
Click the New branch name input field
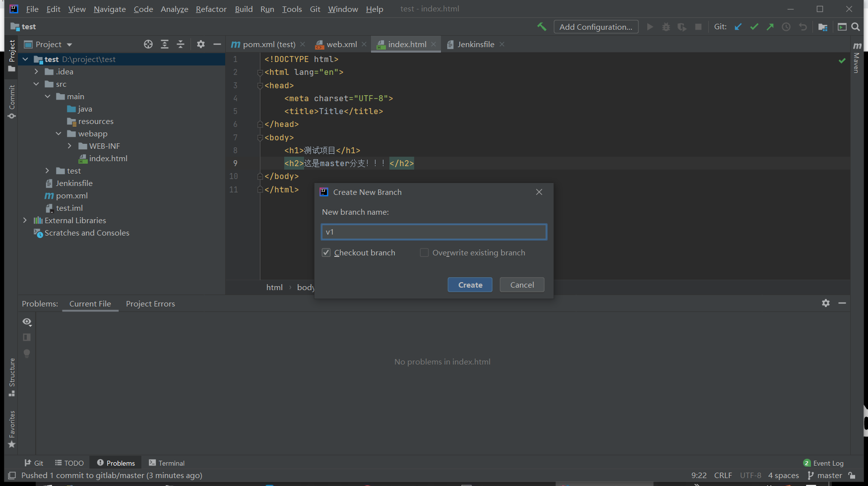tap(434, 232)
